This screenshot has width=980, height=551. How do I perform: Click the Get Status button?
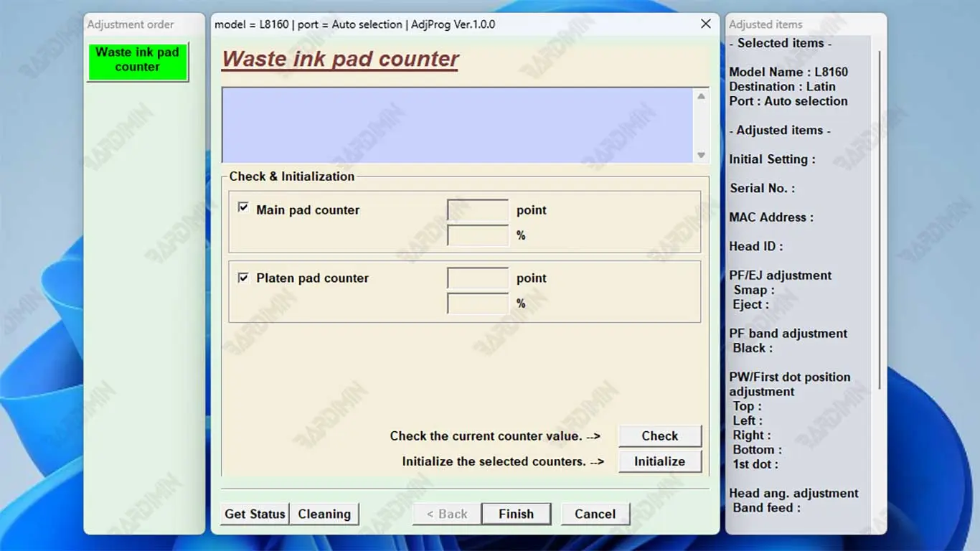(255, 514)
